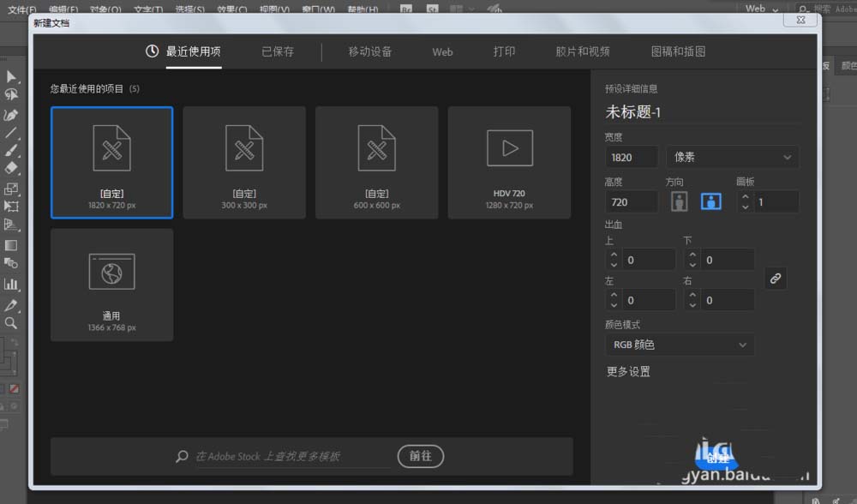Click the width input field showing 1820

point(632,158)
